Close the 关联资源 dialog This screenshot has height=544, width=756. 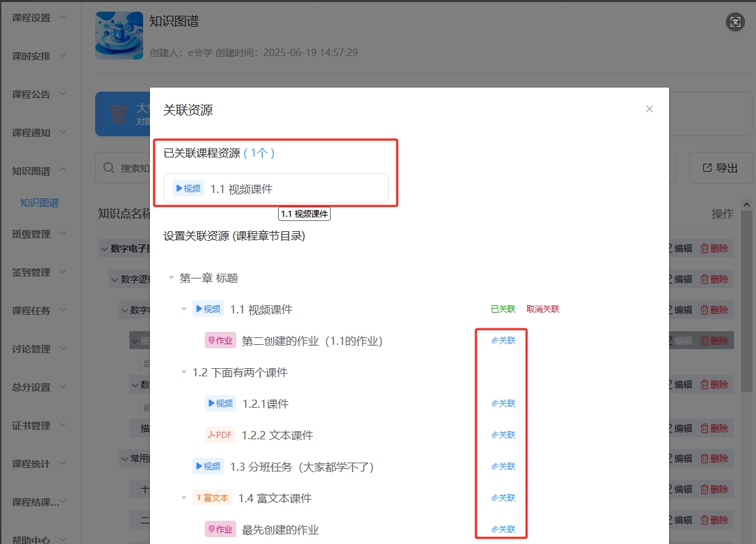point(649,109)
